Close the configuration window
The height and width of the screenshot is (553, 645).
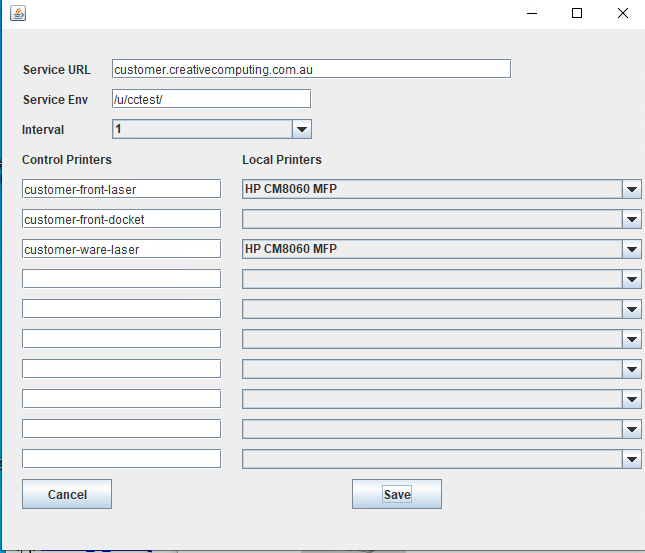coord(622,13)
